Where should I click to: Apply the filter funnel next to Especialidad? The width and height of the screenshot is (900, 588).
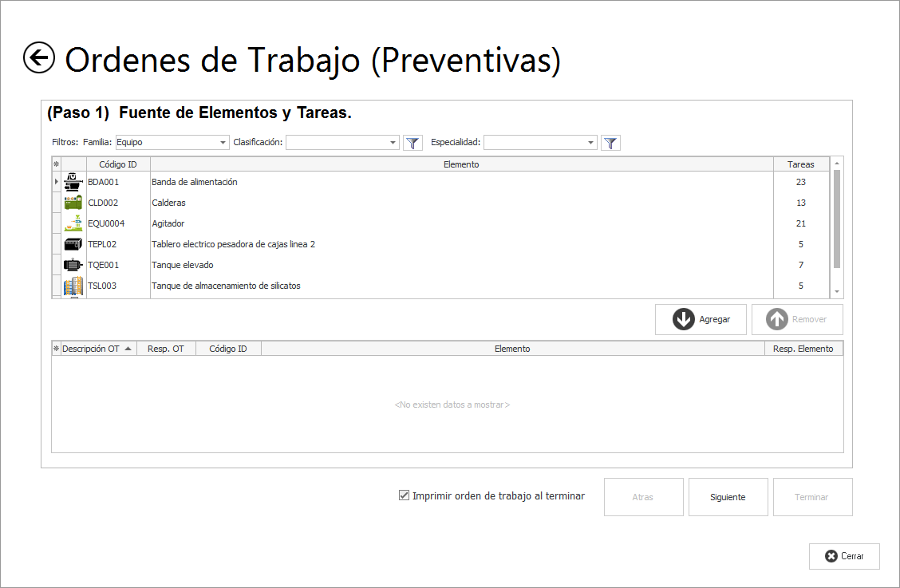[x=610, y=143]
